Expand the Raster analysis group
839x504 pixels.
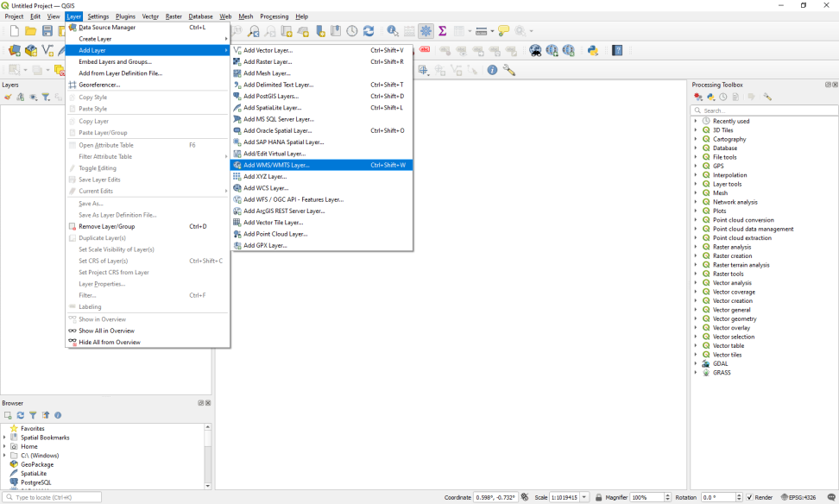[x=696, y=247]
